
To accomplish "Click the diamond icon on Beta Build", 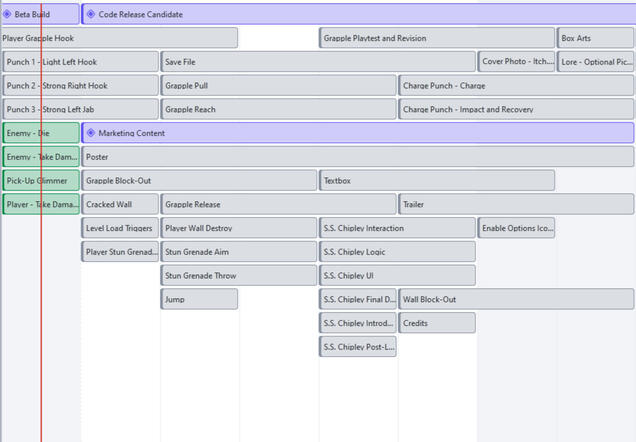I will tap(8, 15).
